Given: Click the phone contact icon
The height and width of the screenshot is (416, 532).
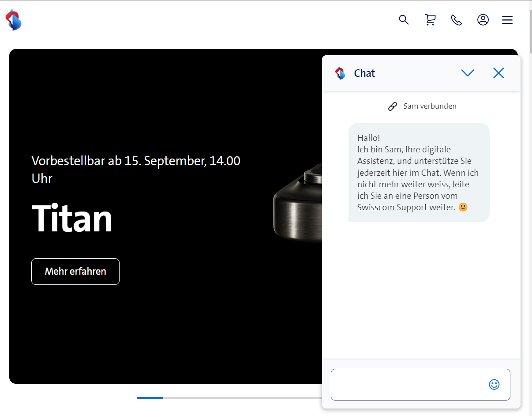Looking at the screenshot, I should click(457, 20).
